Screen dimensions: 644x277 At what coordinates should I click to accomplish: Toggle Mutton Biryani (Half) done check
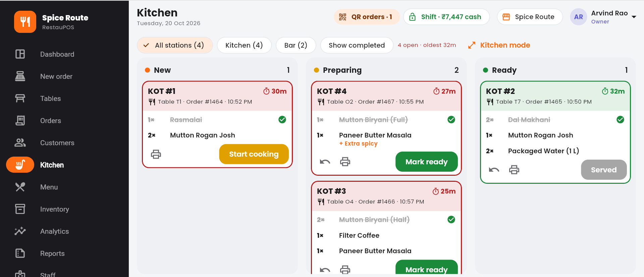[451, 220]
